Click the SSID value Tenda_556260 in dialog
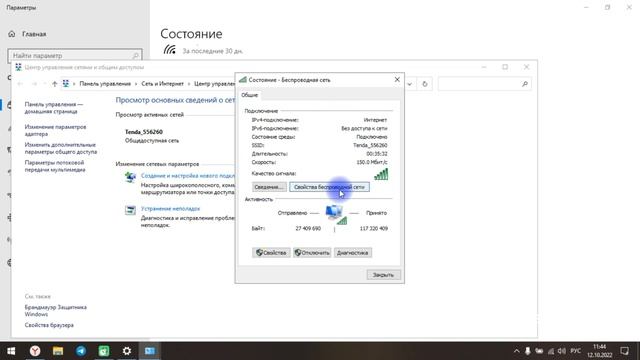 [370, 145]
